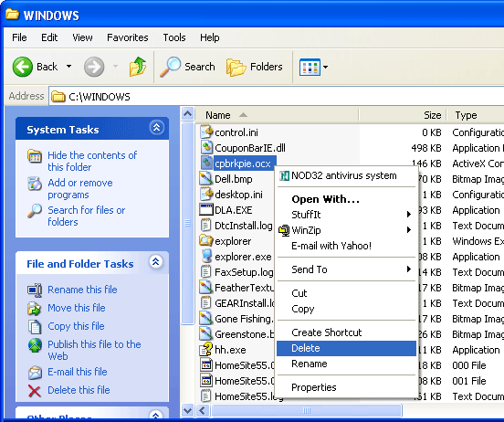Open the Edit menu

coord(49,37)
